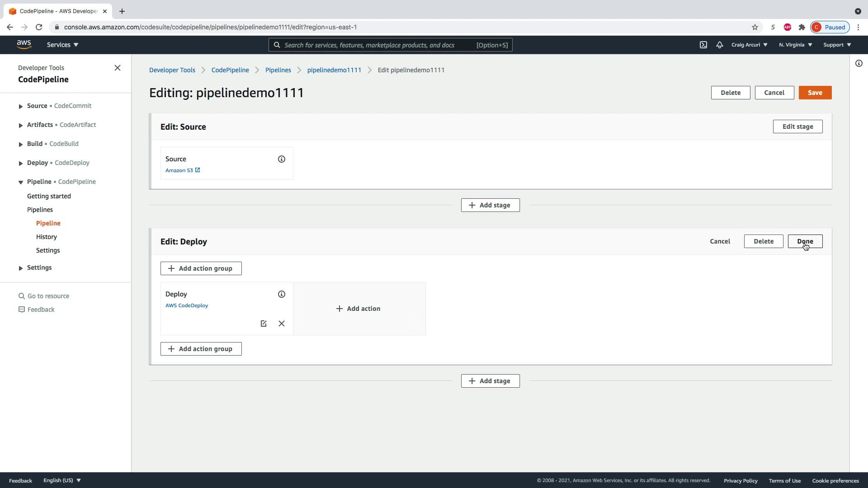Remove the Deploy action with X icon
Screen dimensions: 868x488
tap(282, 324)
